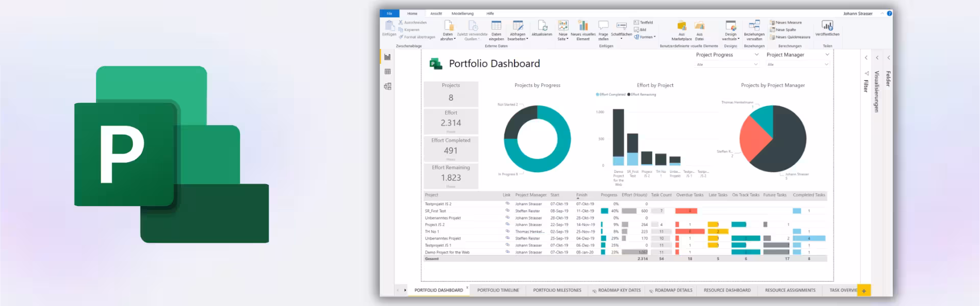
Task: Expand the Project Progress slicer header chevron
Action: pyautogui.click(x=756, y=55)
